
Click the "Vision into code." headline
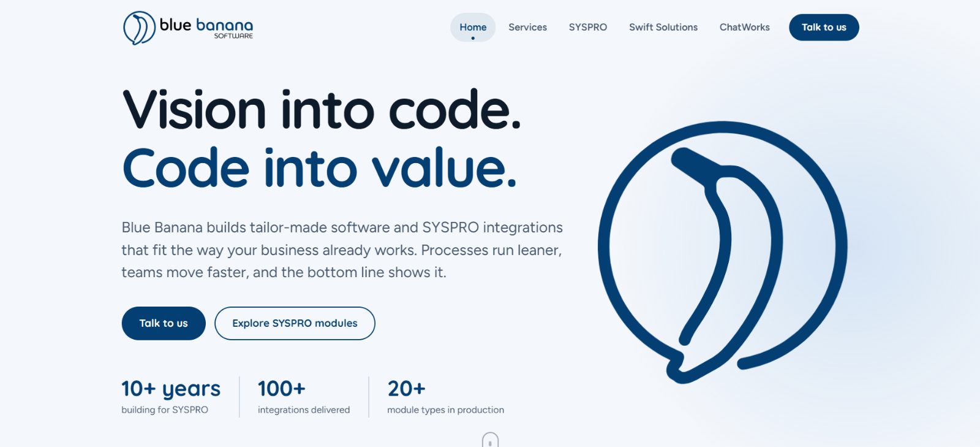click(x=322, y=110)
